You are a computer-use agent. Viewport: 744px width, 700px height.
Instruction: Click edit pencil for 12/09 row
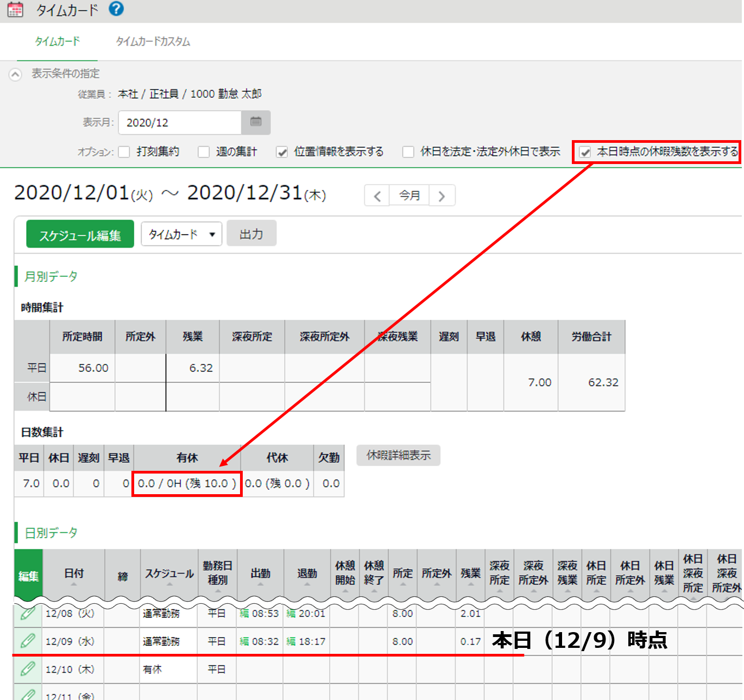(x=28, y=641)
